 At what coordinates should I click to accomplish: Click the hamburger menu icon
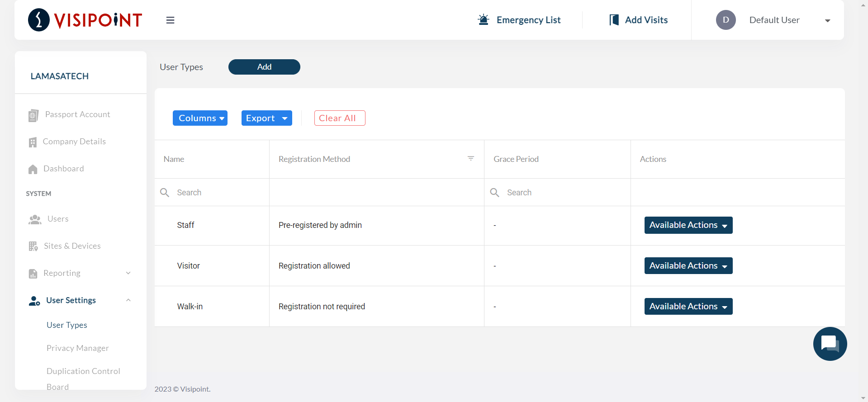[x=170, y=20]
